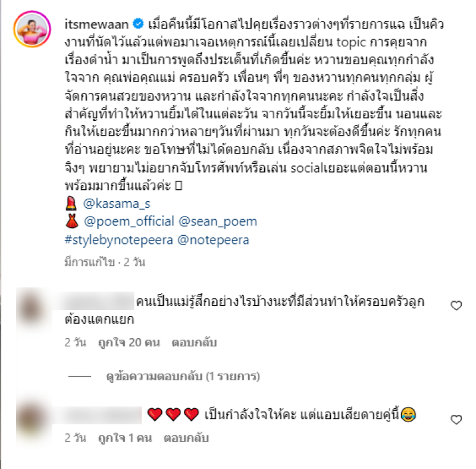
Task: Click the lipstick emoji icon
Action: point(71,204)
